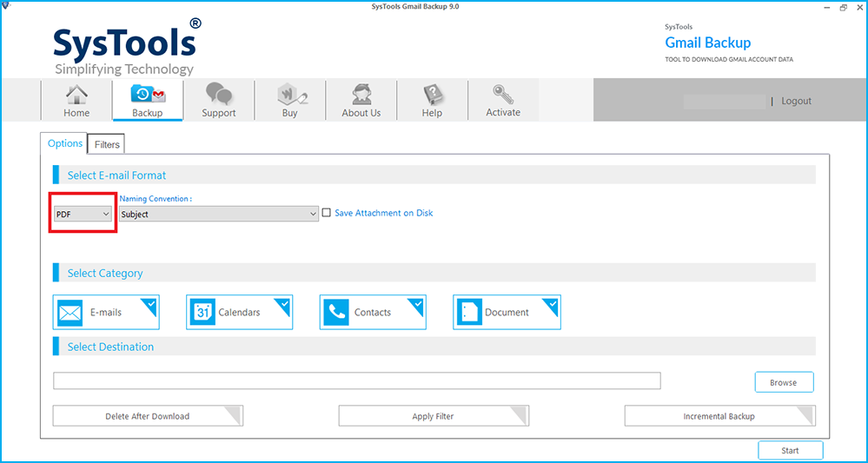The image size is (868, 463).
Task: Click the Select Destination heading
Action: click(x=110, y=347)
